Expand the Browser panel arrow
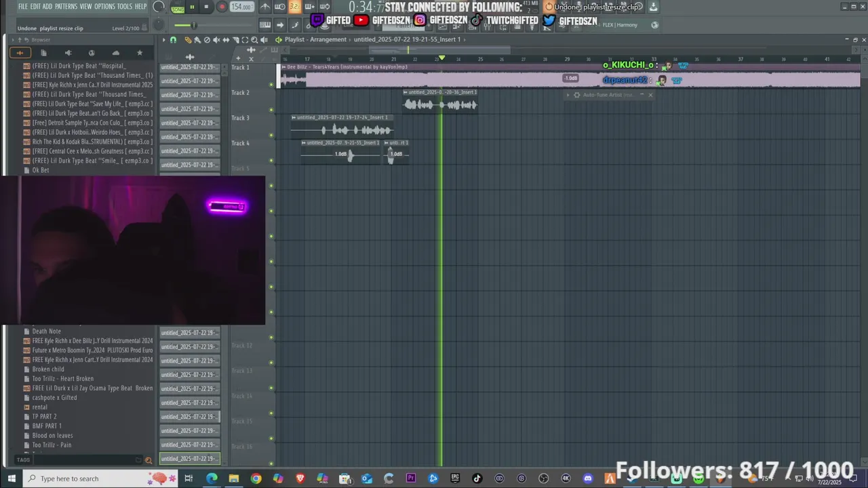Image resolution: width=868 pixels, height=488 pixels. click(13, 40)
